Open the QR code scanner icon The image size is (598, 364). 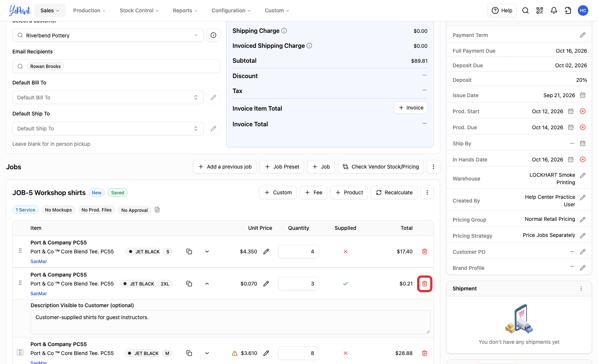tap(540, 10)
